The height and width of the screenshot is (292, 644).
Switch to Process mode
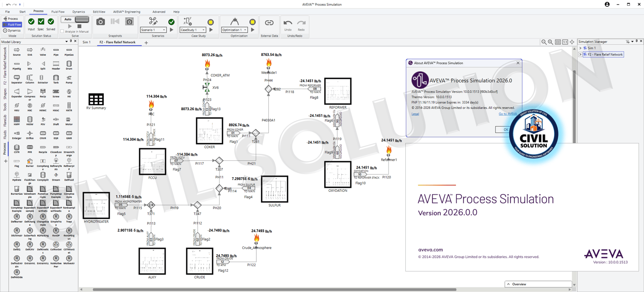(11, 18)
